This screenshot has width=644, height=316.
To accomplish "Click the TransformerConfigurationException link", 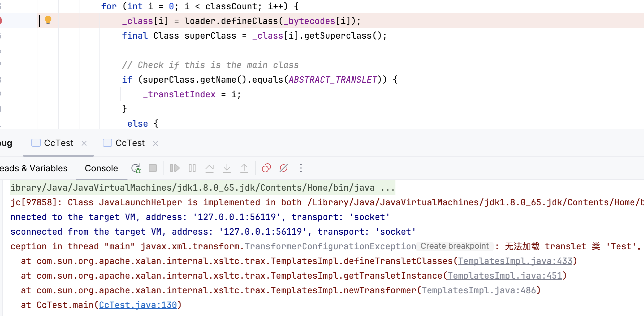I will [x=330, y=246].
